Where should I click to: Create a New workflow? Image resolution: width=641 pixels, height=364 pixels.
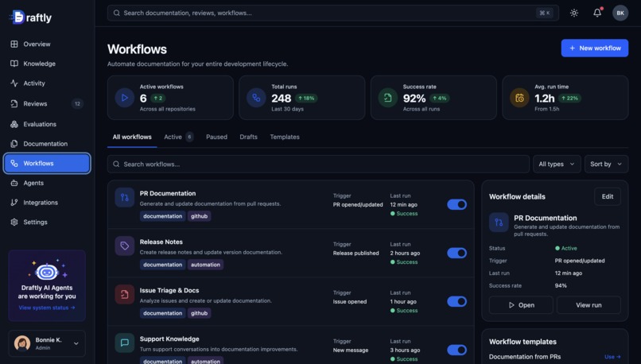594,48
